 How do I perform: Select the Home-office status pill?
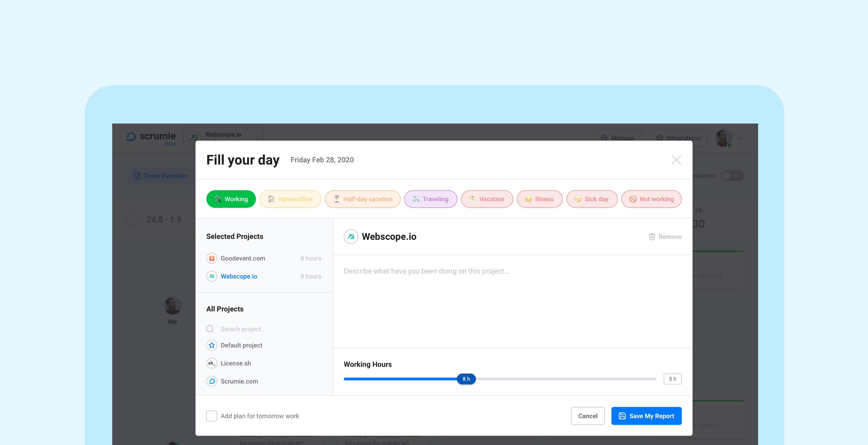coord(290,199)
